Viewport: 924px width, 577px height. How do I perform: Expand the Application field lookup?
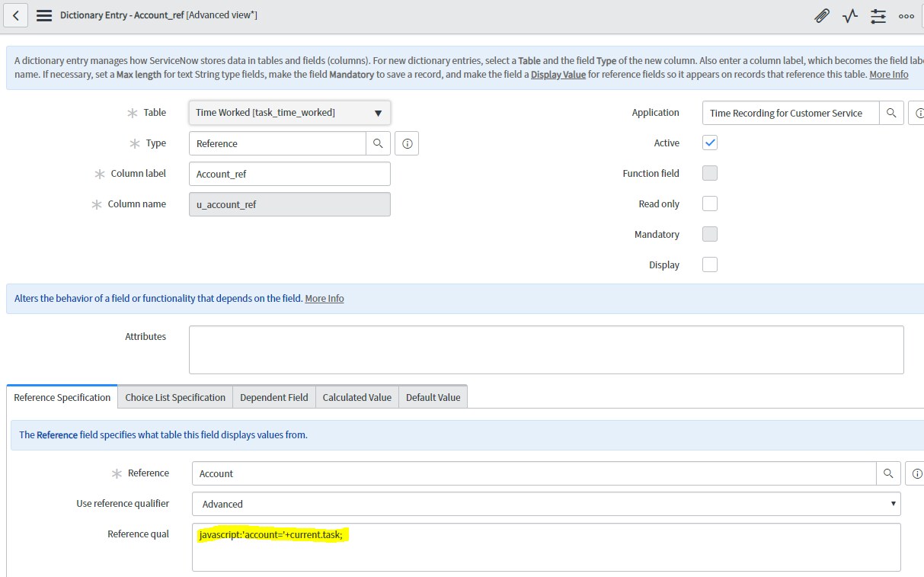point(892,113)
